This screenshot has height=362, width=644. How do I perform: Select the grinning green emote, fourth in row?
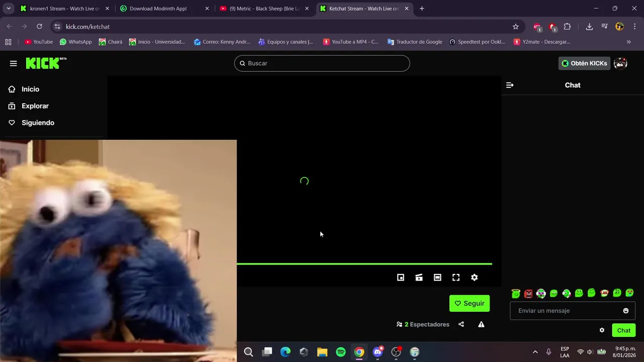click(x=553, y=293)
